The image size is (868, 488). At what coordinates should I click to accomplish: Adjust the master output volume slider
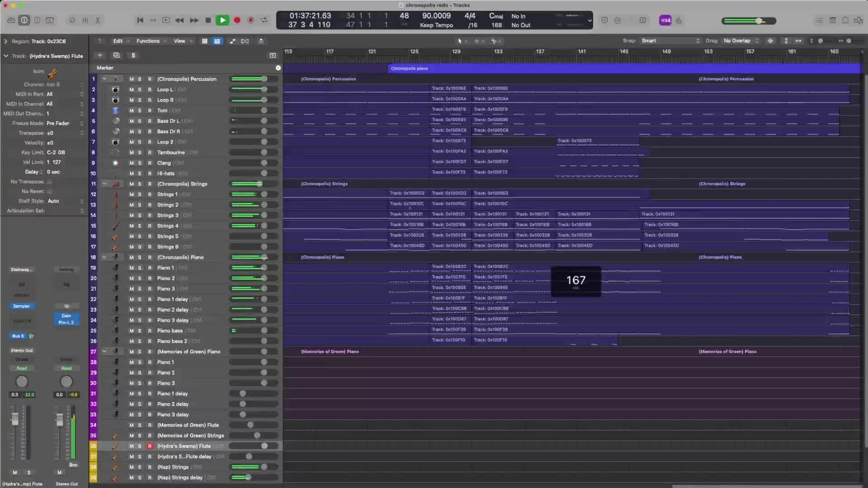[759, 21]
